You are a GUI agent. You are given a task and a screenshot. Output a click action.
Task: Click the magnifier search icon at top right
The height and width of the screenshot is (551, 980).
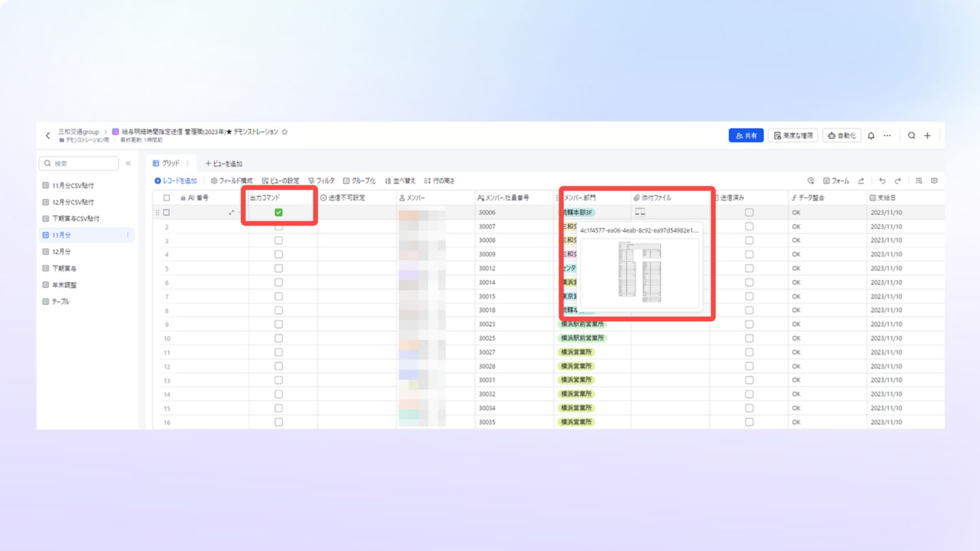[912, 136]
